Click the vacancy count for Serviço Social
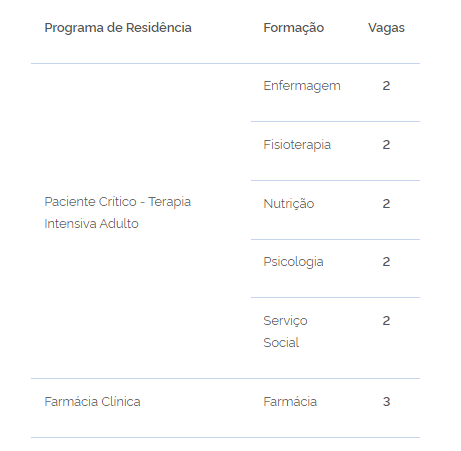 tap(386, 321)
